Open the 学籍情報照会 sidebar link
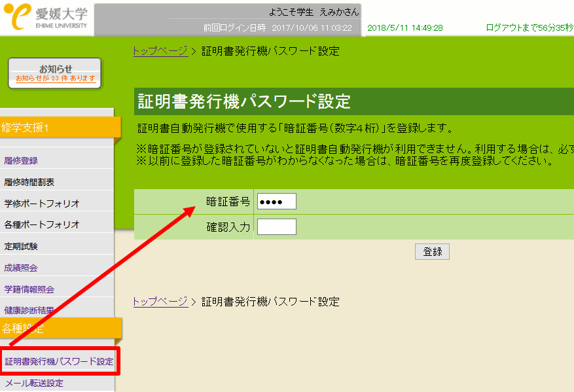 click(x=29, y=289)
